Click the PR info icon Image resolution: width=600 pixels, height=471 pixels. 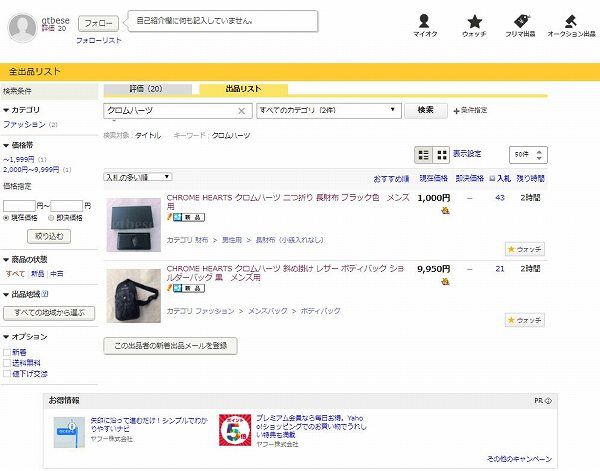[x=548, y=401]
